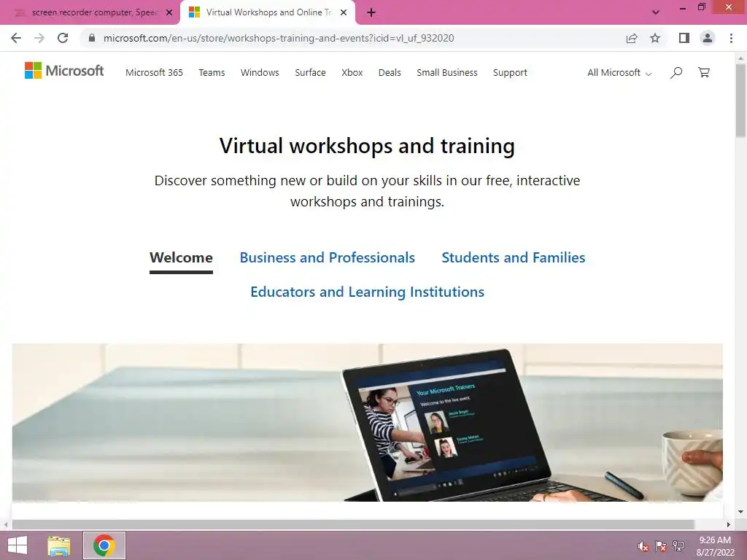This screenshot has width=747, height=560.
Task: Open the taskbar clock and date
Action: coord(715,546)
